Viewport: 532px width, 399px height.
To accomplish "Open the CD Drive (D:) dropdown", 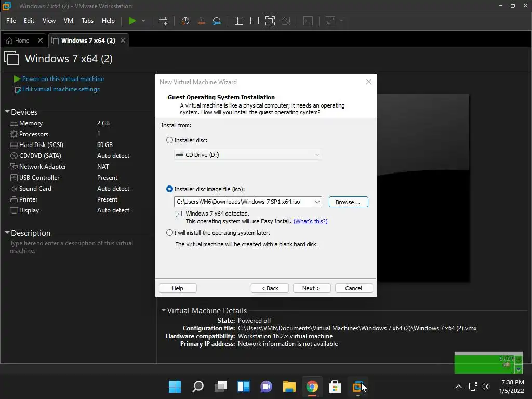I will [x=248, y=155].
